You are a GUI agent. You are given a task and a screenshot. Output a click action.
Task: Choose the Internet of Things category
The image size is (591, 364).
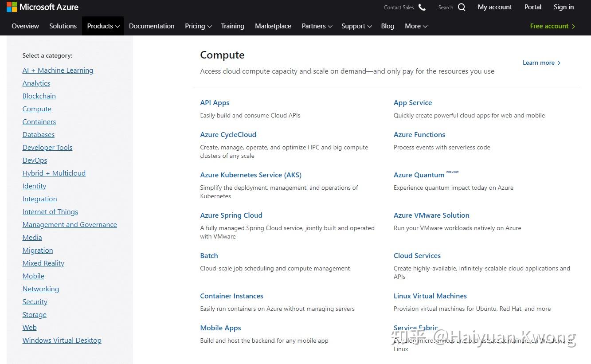[50, 212]
